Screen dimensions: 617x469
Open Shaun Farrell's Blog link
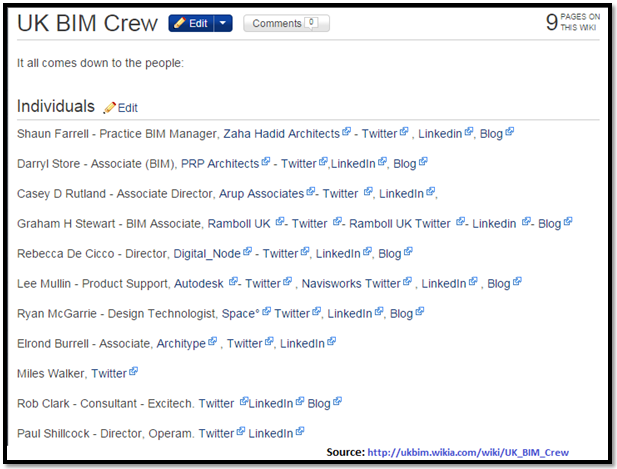(x=491, y=134)
